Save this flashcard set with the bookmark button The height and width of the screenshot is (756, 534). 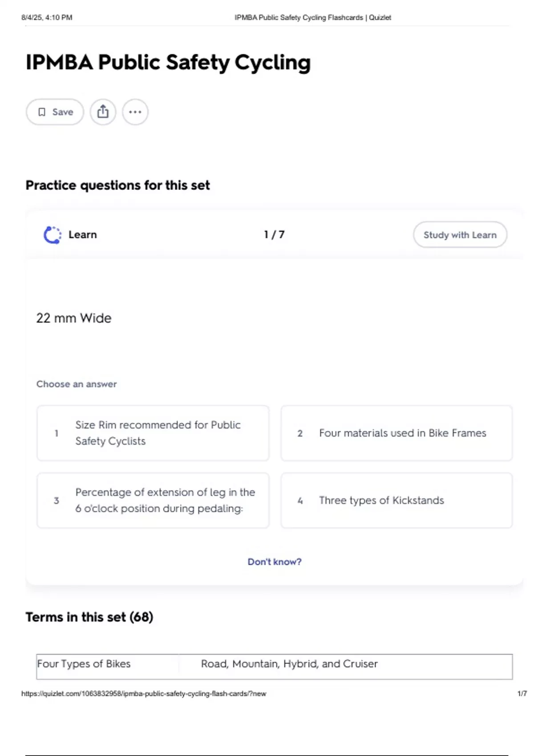coord(55,112)
